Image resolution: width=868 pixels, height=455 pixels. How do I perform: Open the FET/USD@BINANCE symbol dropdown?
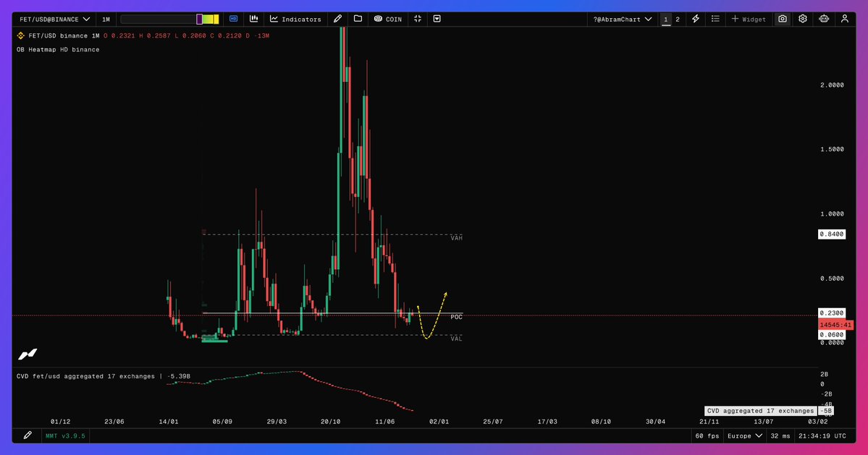click(54, 20)
